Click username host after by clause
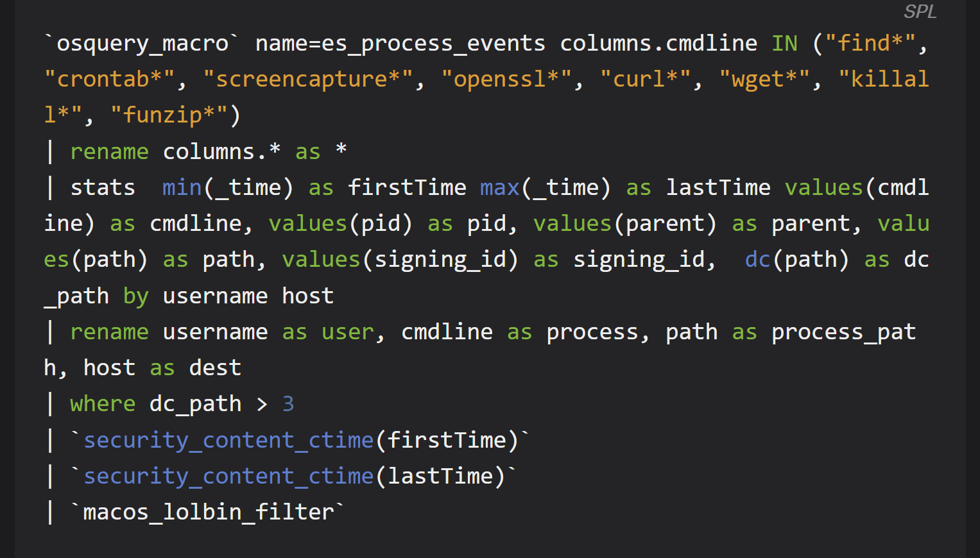This screenshot has width=980, height=558. (x=248, y=296)
